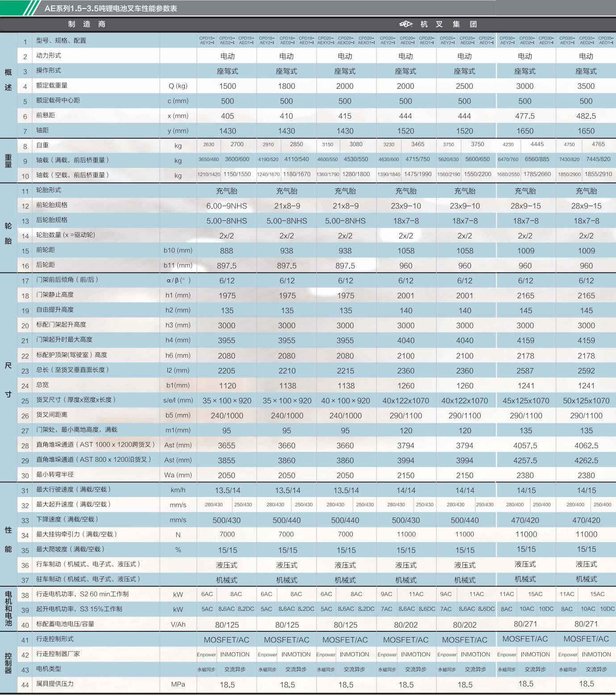The image size is (616, 696).
Task: Click the unit cell b10 (mm)
Action: pos(178,250)
